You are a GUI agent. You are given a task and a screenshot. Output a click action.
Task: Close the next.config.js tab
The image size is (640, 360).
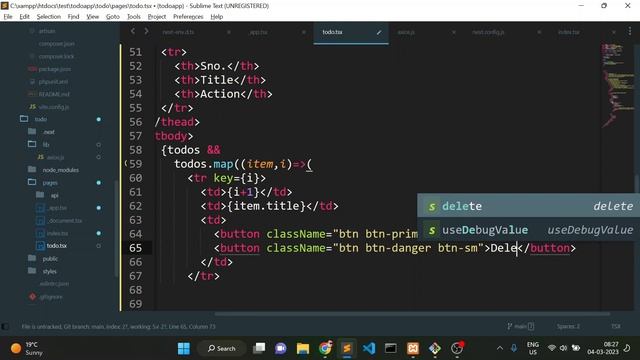539,32
